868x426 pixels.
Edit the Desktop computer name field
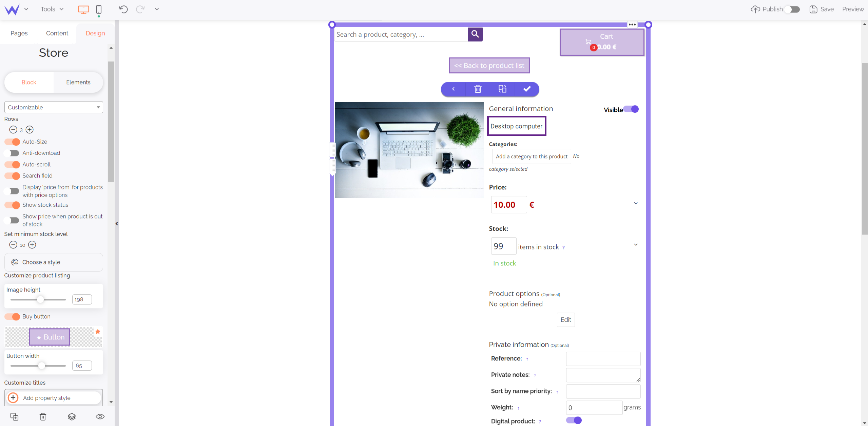[x=517, y=126]
